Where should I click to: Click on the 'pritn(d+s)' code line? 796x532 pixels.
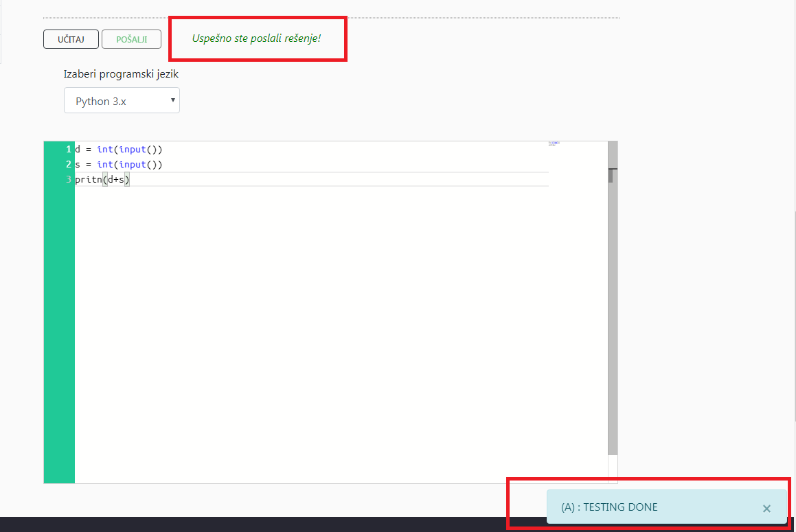(102, 180)
